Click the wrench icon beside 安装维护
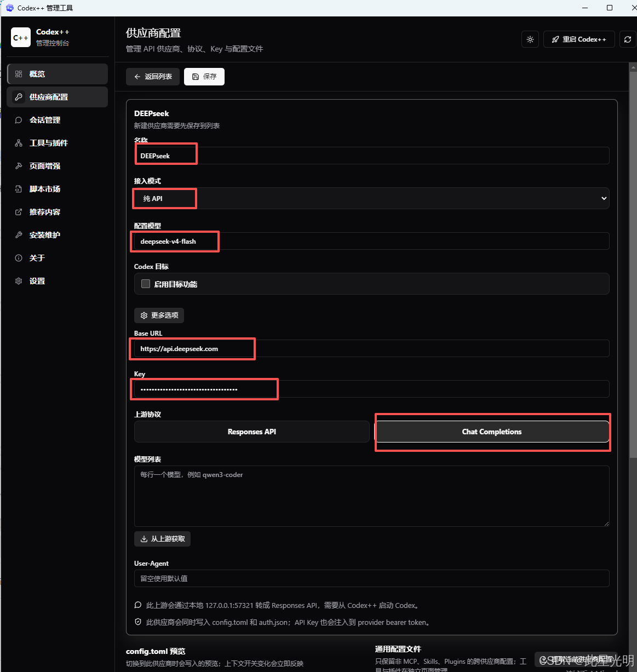637x672 pixels. pyautogui.click(x=19, y=235)
